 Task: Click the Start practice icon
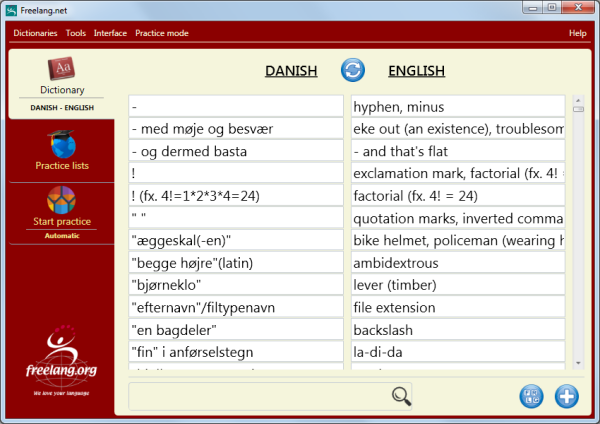click(x=62, y=199)
